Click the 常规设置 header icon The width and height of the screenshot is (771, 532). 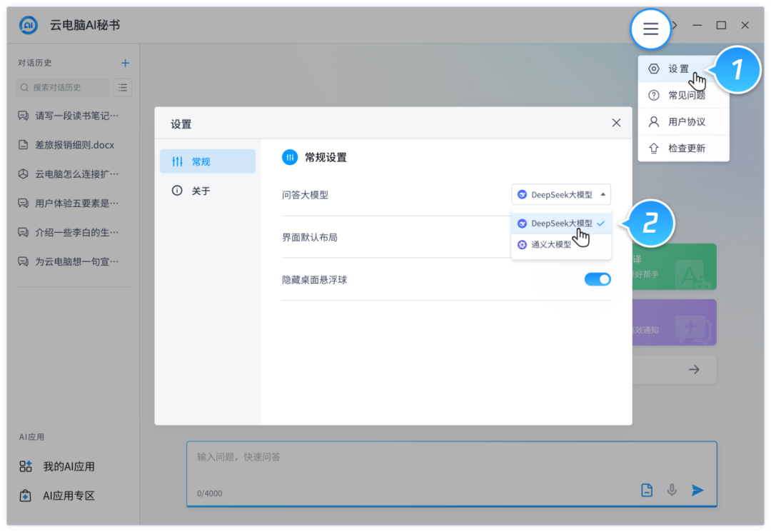pos(290,157)
